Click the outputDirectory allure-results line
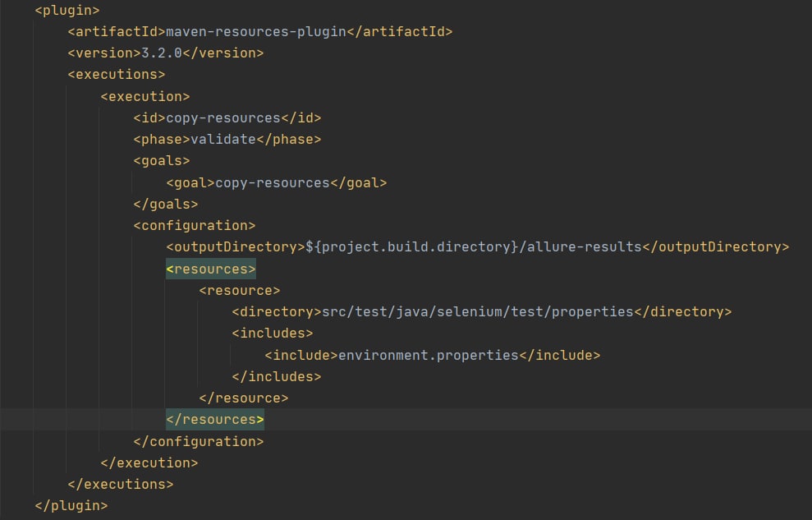Viewport: 812px width, 520px height. (x=478, y=247)
